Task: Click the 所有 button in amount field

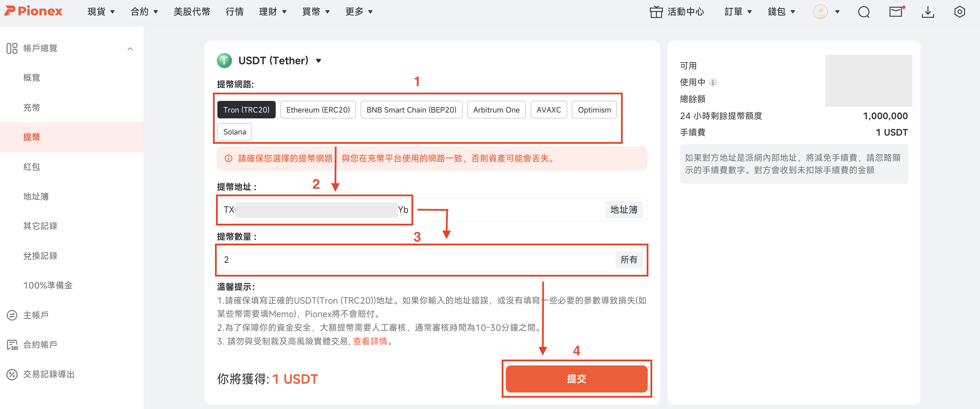Action: pos(629,259)
